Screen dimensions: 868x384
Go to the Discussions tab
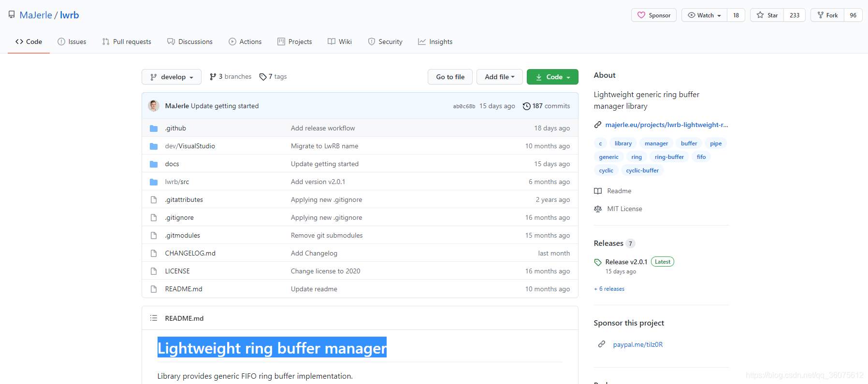(x=190, y=42)
